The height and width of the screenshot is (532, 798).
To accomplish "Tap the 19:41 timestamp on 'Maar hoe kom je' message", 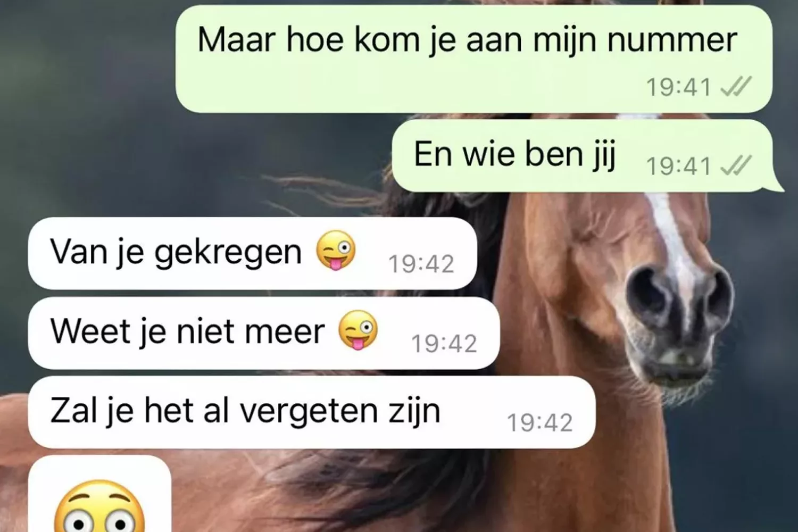I will (678, 87).
